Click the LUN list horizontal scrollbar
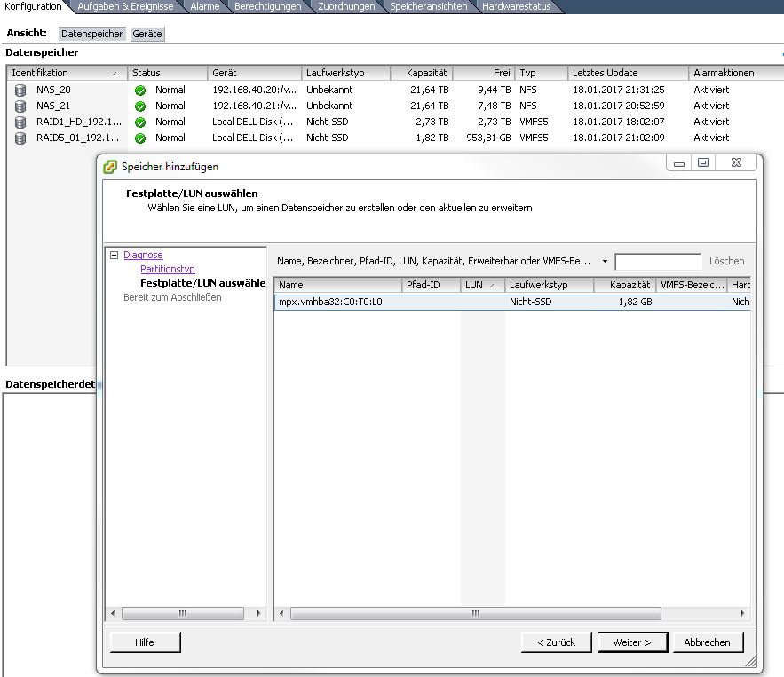The height and width of the screenshot is (677, 784). (475, 614)
